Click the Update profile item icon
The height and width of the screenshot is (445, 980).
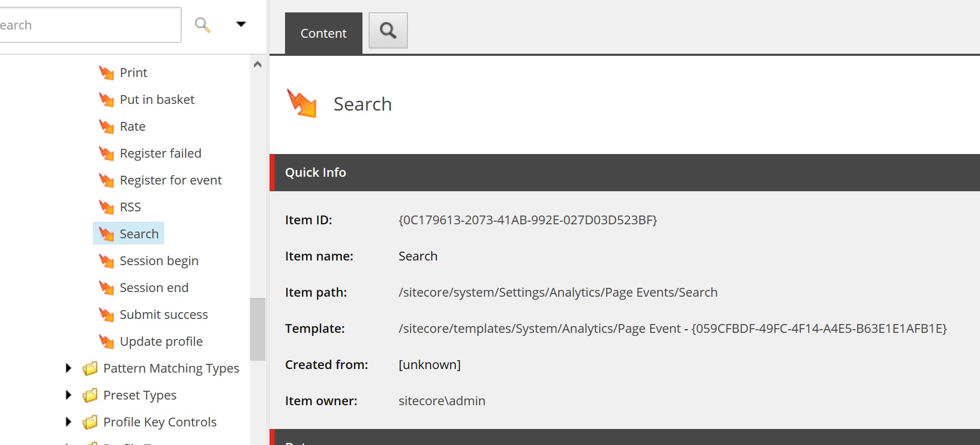pyautogui.click(x=106, y=342)
